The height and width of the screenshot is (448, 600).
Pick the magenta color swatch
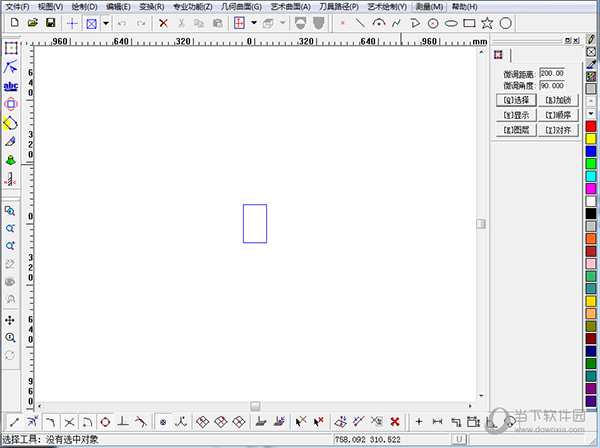tap(591, 189)
